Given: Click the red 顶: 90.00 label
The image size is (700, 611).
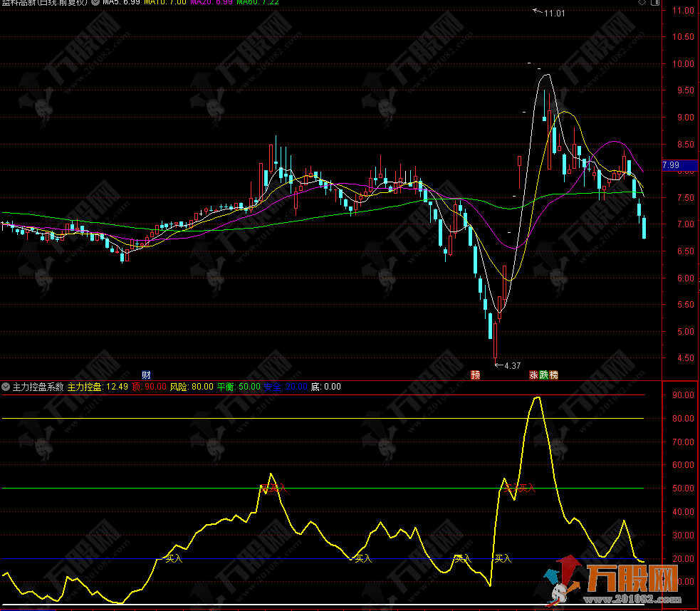Looking at the screenshot, I should 149,387.
